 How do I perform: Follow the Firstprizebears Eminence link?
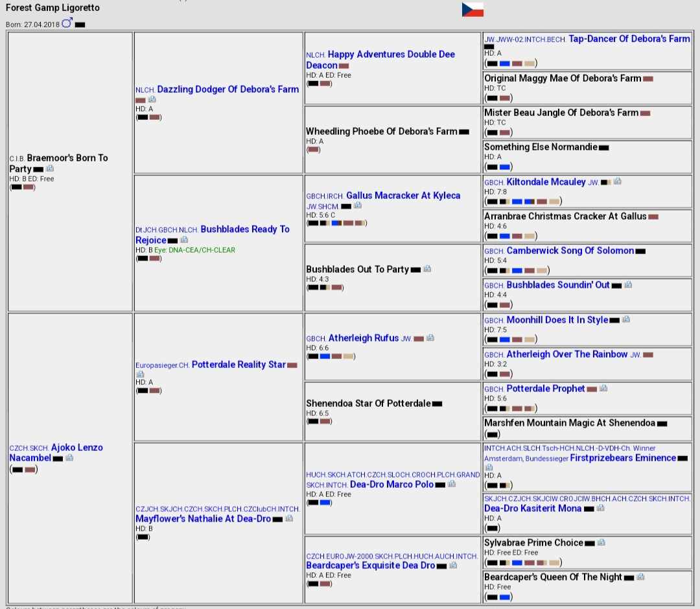point(623,458)
